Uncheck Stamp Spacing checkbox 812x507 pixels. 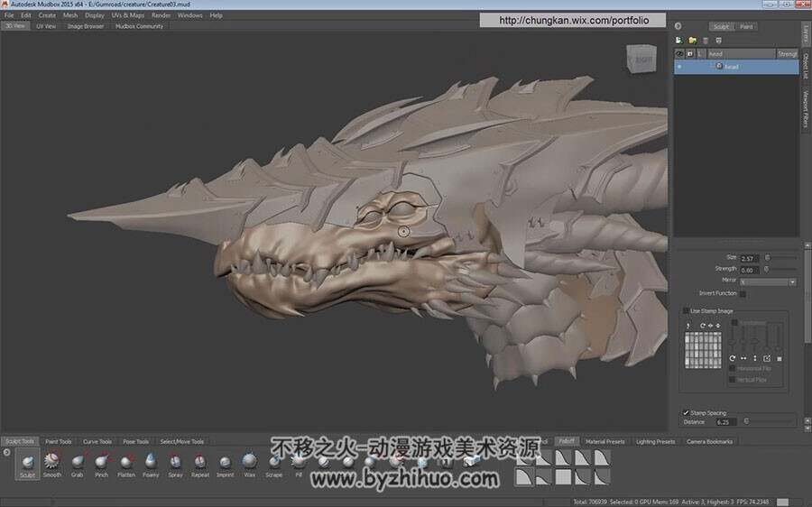tap(686, 413)
